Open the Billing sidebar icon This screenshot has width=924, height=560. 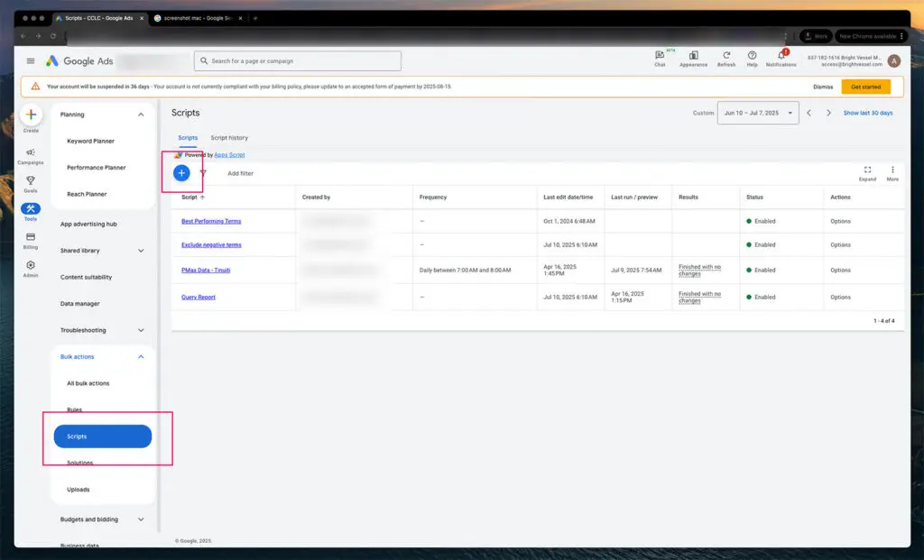[31, 239]
